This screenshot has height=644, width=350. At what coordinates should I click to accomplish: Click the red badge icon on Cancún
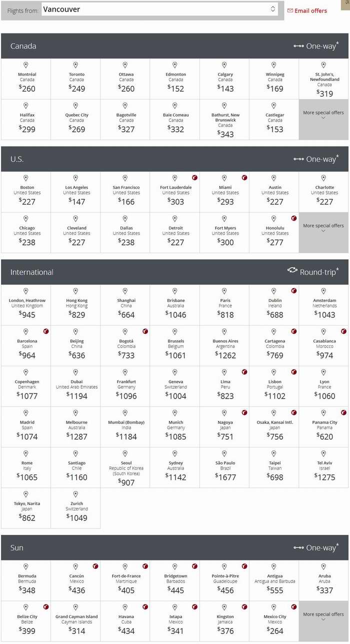tap(95, 566)
